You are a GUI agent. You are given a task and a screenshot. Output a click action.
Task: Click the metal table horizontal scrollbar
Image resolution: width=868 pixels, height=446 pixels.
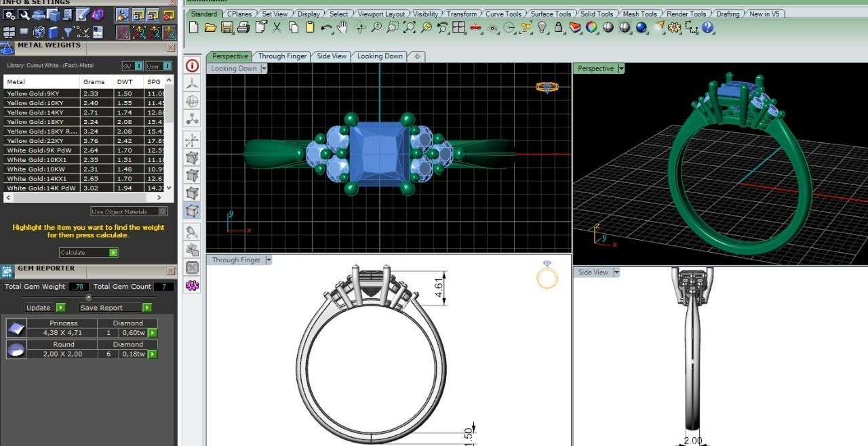pos(84,197)
